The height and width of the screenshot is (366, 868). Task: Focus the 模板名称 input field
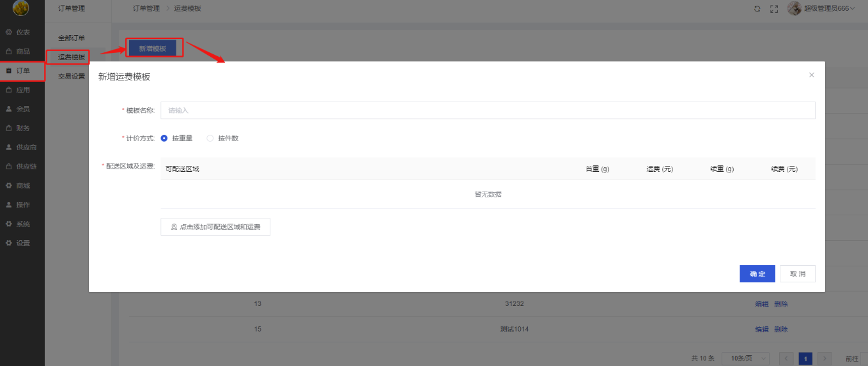point(487,111)
